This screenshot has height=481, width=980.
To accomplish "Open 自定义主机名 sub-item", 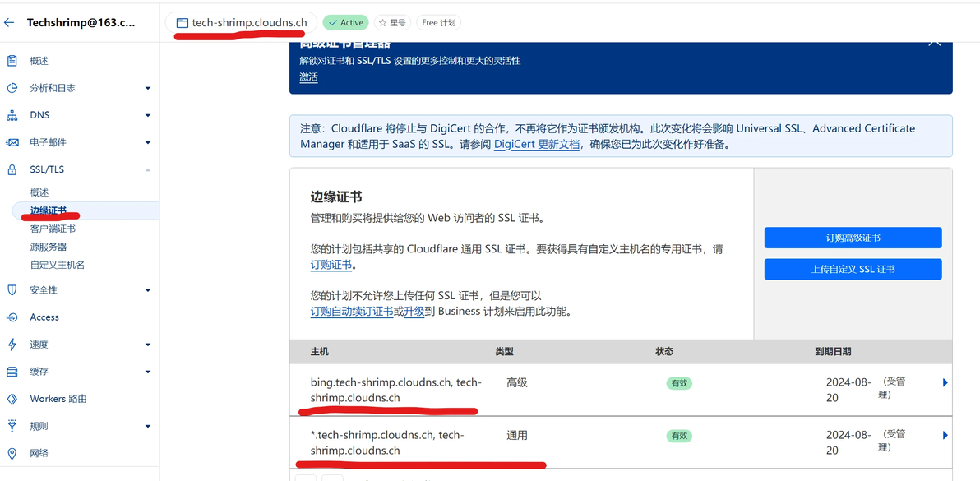I will point(58,265).
